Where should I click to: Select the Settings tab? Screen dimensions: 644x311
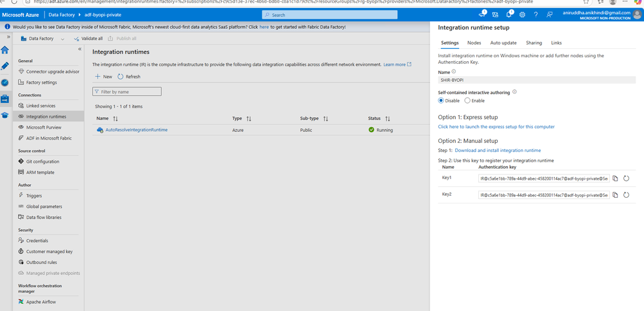pyautogui.click(x=450, y=43)
